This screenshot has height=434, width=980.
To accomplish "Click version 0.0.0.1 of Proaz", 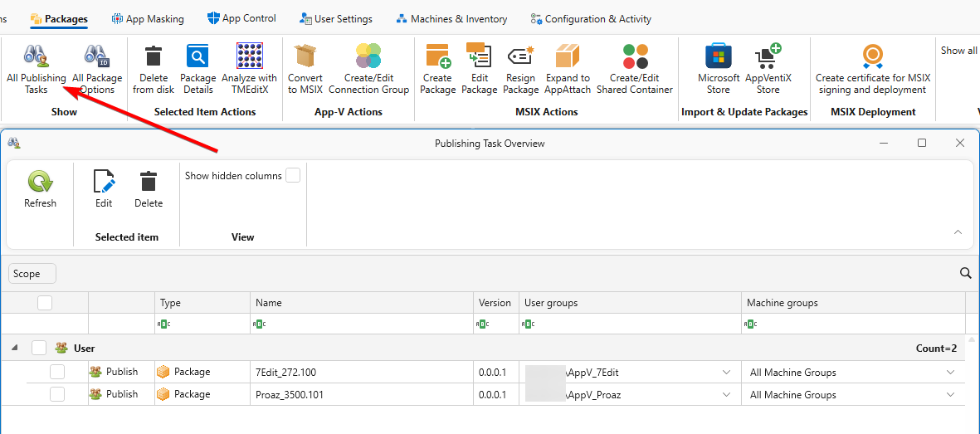I will click(x=495, y=395).
